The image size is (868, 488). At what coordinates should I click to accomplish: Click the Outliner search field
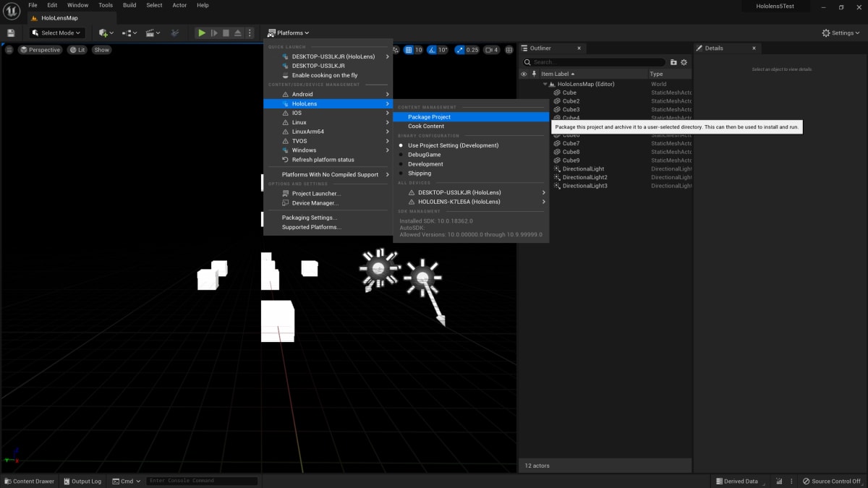pyautogui.click(x=597, y=62)
